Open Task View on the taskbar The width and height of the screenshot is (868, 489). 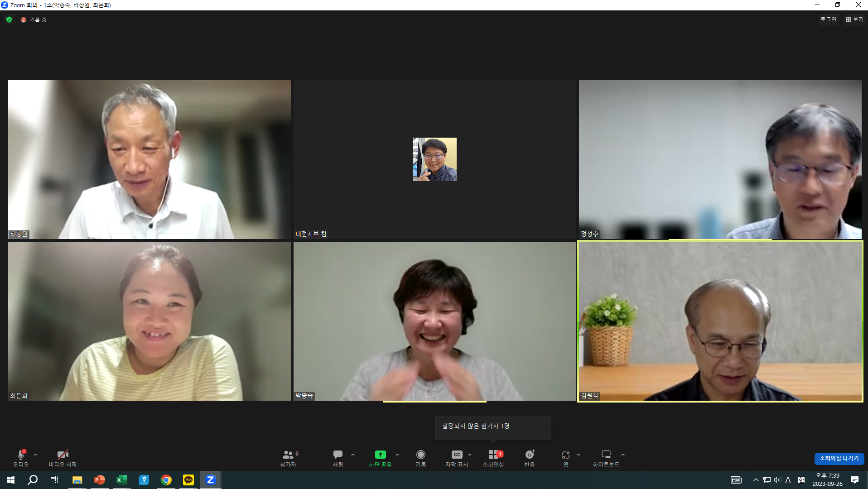pos(54,480)
